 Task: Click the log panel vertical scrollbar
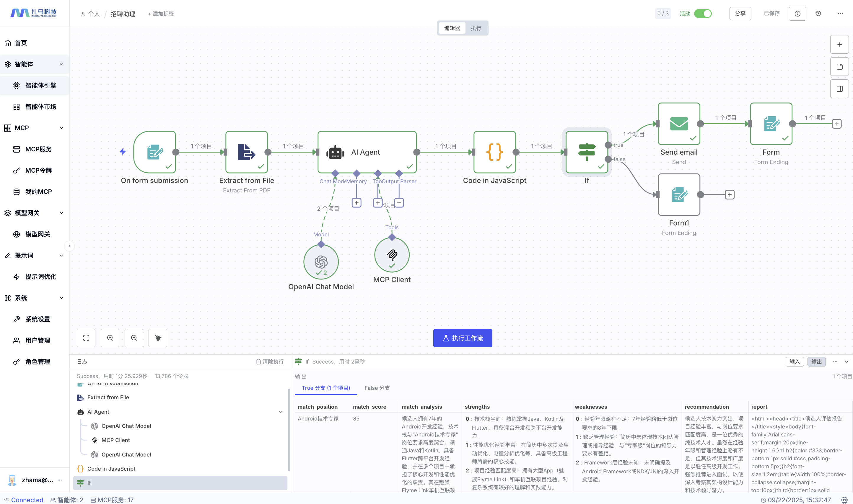(x=289, y=430)
